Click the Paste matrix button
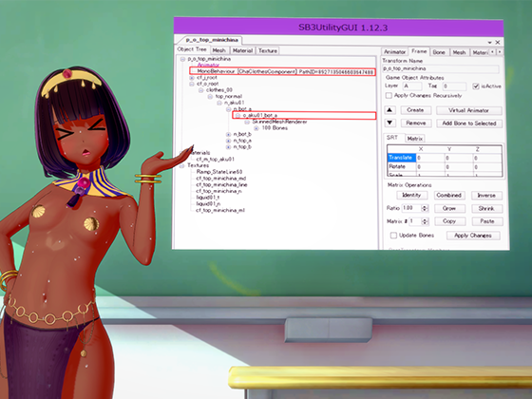532x399 pixels. tap(486, 221)
